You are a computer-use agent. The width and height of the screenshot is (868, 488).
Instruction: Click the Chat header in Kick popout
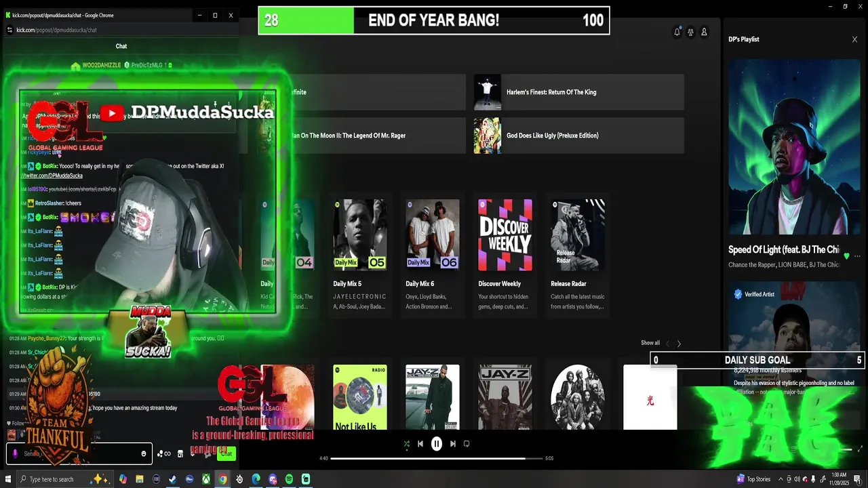point(121,46)
